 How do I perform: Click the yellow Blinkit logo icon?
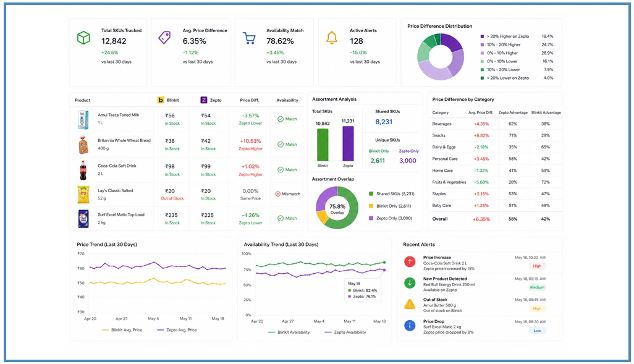coord(161,100)
